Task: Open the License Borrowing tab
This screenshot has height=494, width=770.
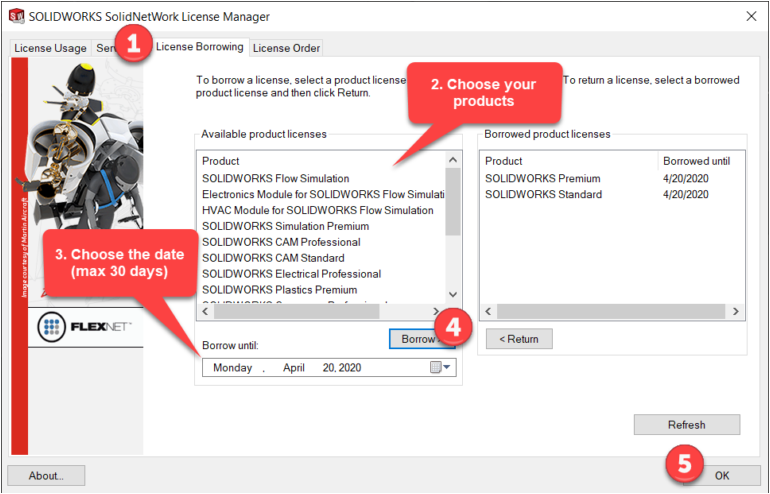Action: click(x=199, y=47)
